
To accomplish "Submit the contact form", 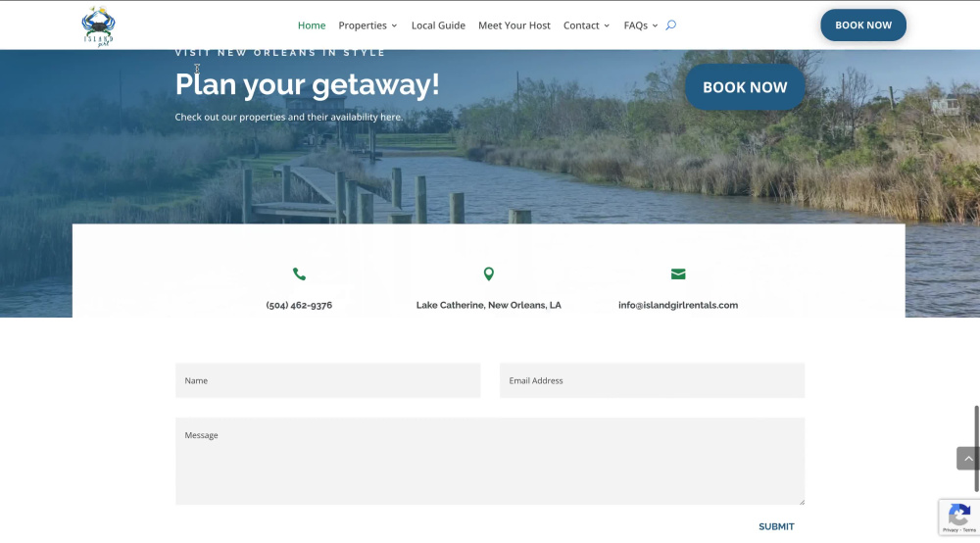I will tap(776, 526).
